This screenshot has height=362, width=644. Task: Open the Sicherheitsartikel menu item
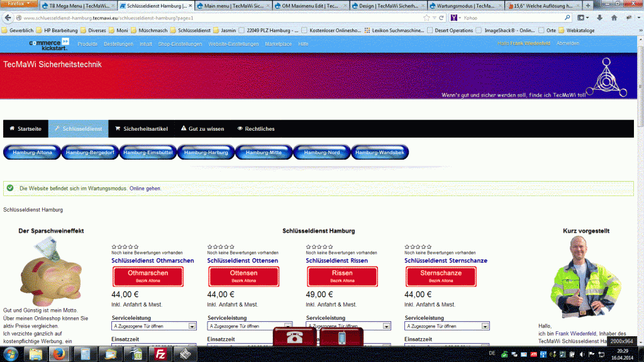(142, 129)
